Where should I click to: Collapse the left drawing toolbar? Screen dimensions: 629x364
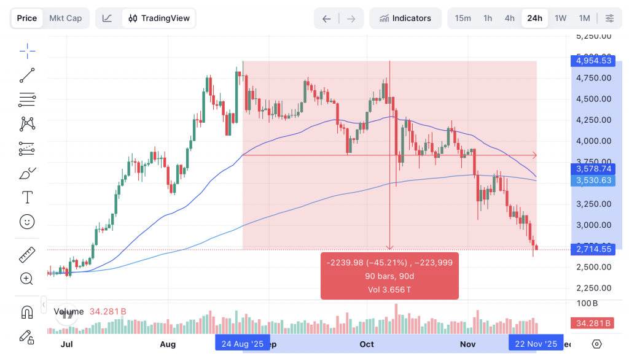click(44, 304)
